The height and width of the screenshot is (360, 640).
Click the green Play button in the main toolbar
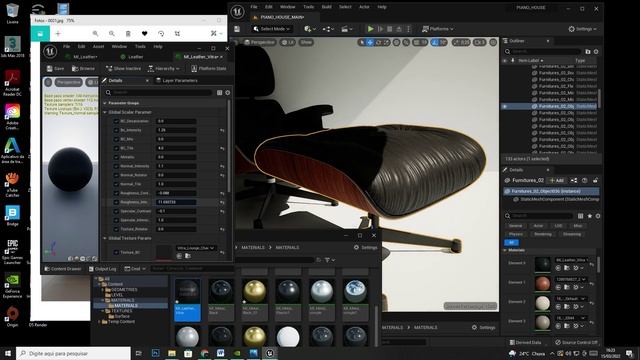pyautogui.click(x=370, y=29)
